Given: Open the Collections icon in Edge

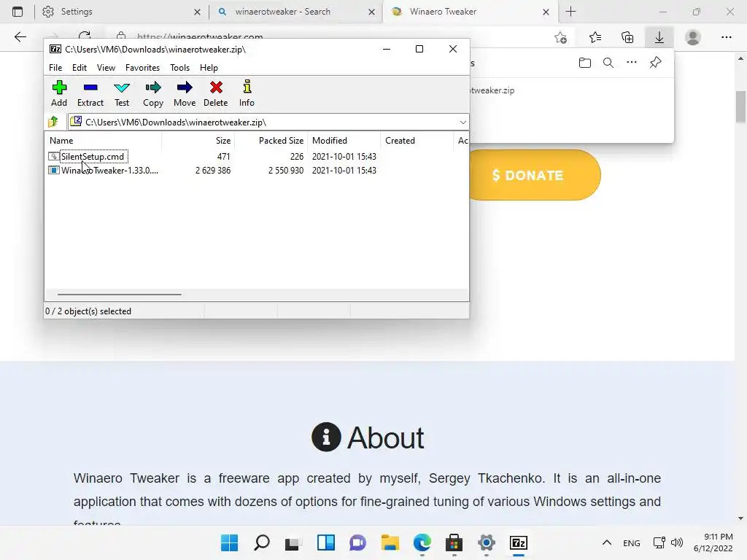Looking at the screenshot, I should [x=627, y=37].
